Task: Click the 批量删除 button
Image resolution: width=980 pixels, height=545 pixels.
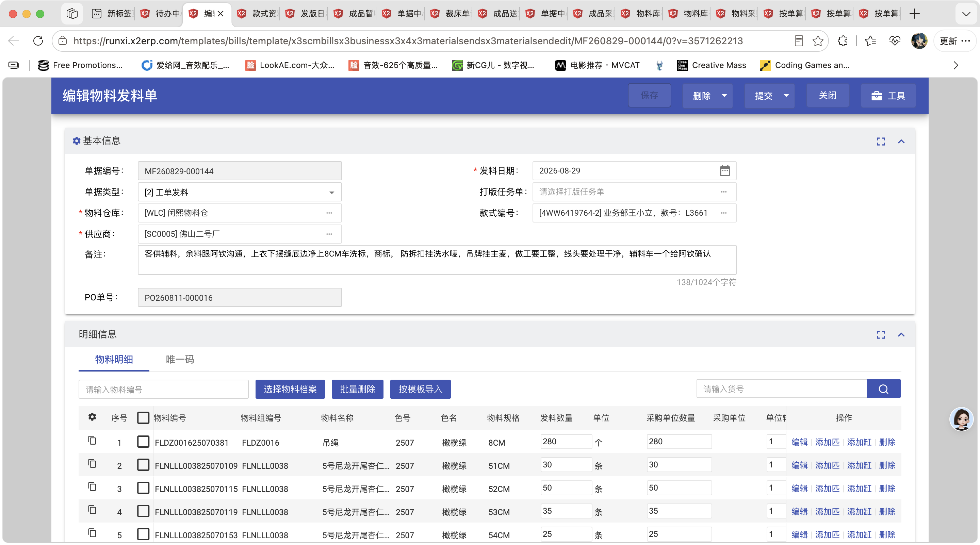Action: click(357, 389)
